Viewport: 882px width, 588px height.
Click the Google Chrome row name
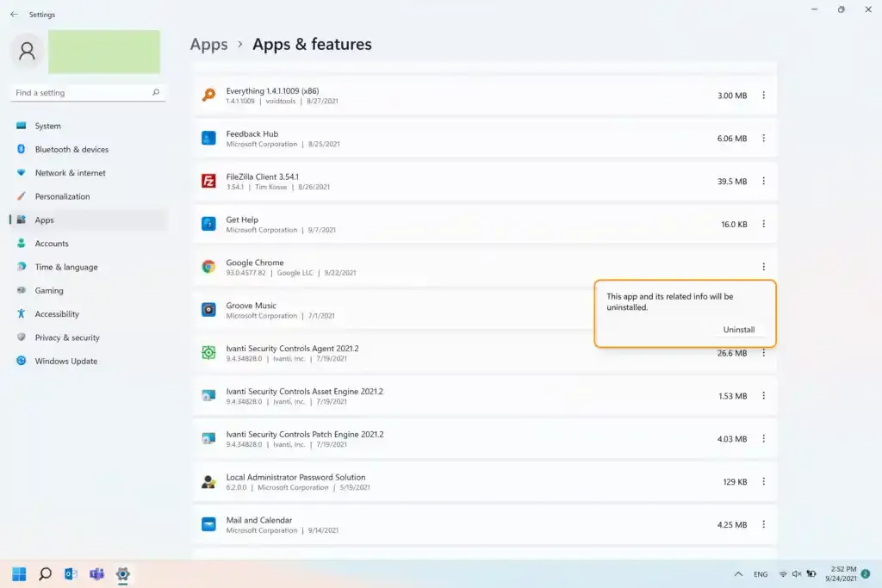[255, 263]
